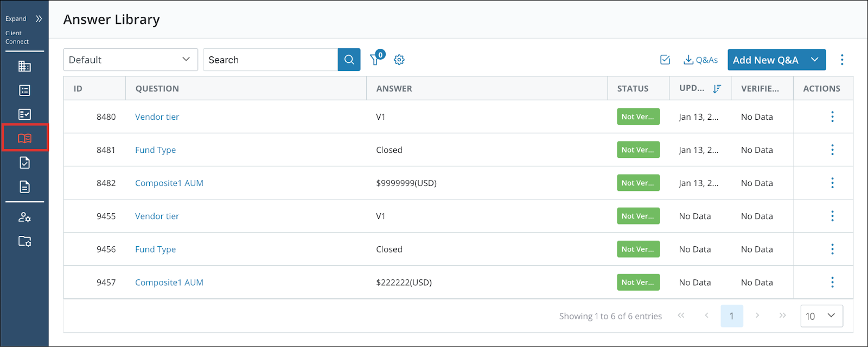Click the Add New Q&A button
The image size is (868, 347).
pyautogui.click(x=765, y=60)
